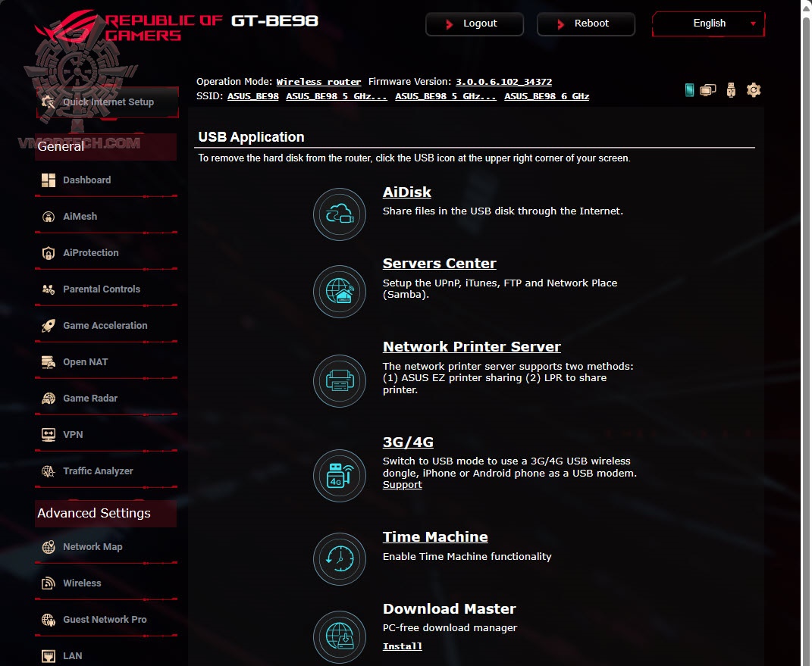812x666 pixels.
Task: Click the firmware version 3.0.0.6.102_34372 link
Action: click(x=503, y=82)
